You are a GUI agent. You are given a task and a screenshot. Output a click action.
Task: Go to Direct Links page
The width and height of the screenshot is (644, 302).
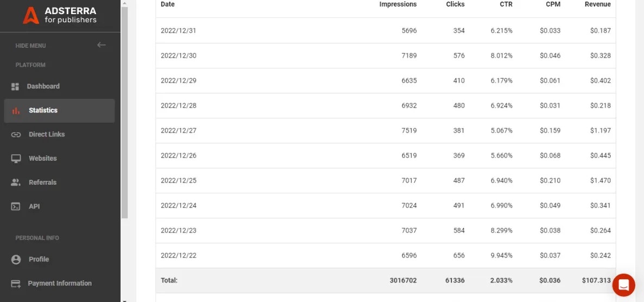(x=47, y=134)
